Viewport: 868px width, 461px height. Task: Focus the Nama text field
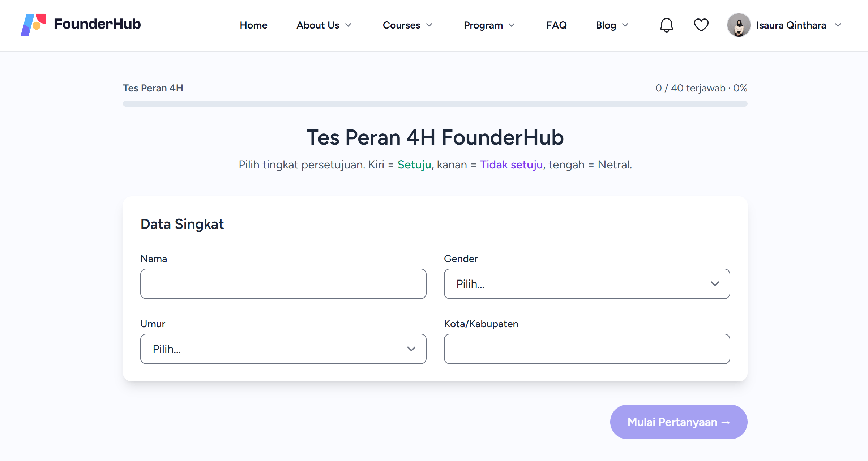pos(283,284)
